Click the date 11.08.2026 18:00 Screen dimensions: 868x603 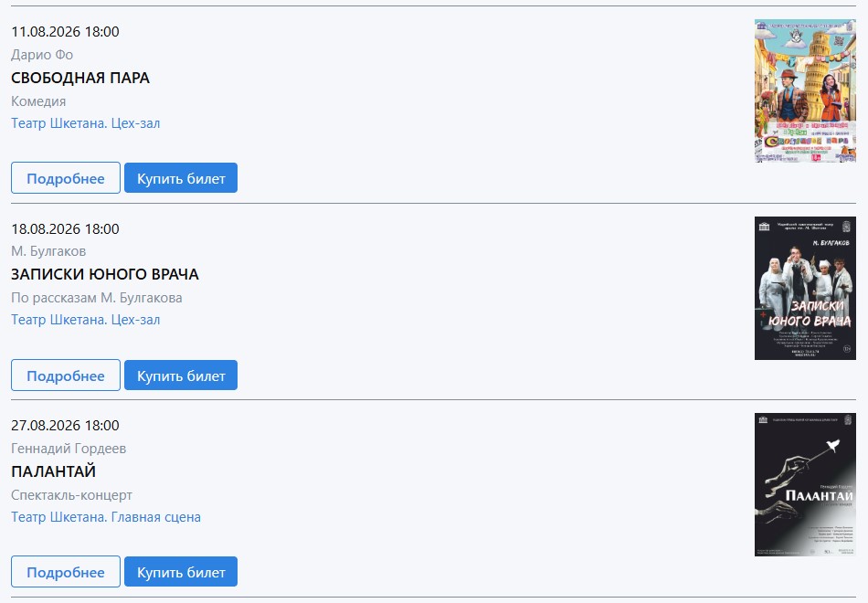65,32
